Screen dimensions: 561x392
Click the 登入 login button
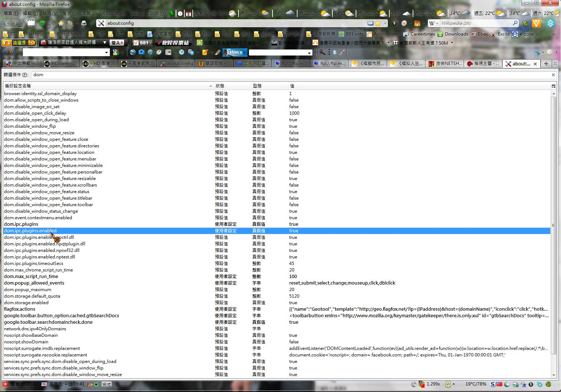[117, 43]
